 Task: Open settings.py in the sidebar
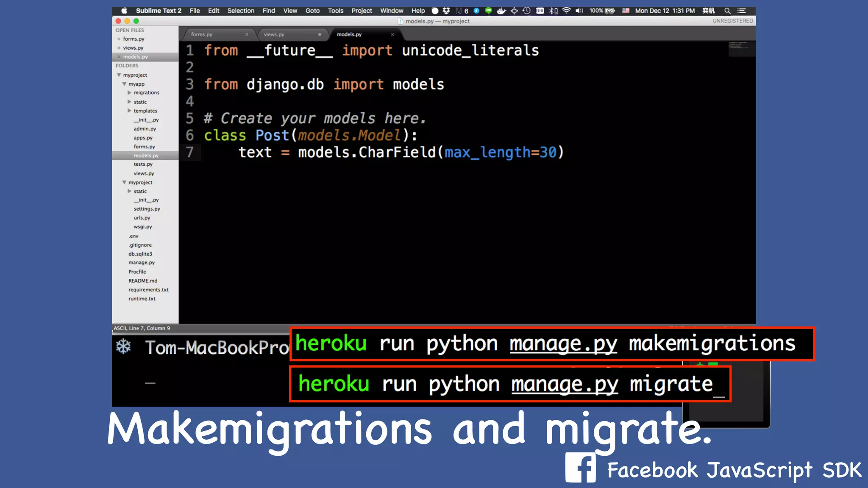(x=147, y=209)
